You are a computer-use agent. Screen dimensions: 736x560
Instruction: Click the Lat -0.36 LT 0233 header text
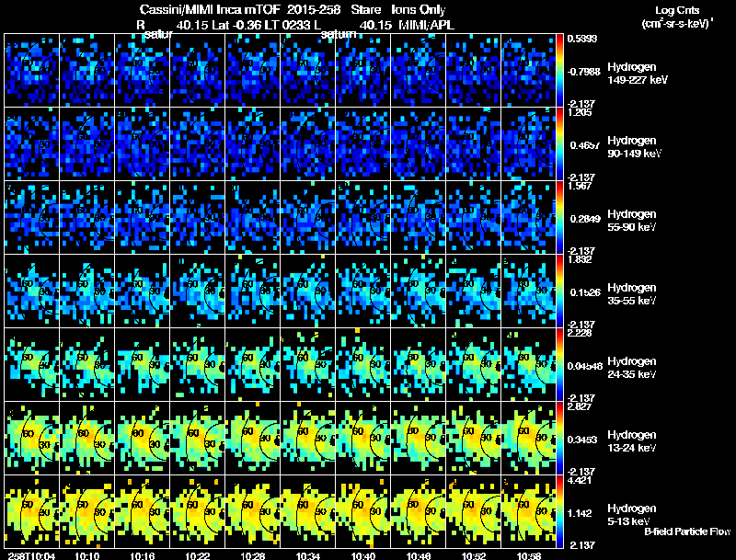point(261,26)
